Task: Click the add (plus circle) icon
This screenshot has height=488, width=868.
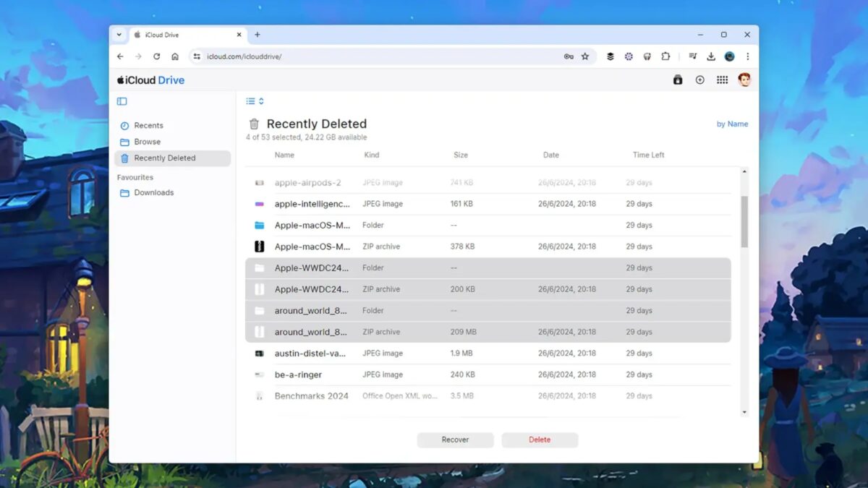Action: pos(699,80)
